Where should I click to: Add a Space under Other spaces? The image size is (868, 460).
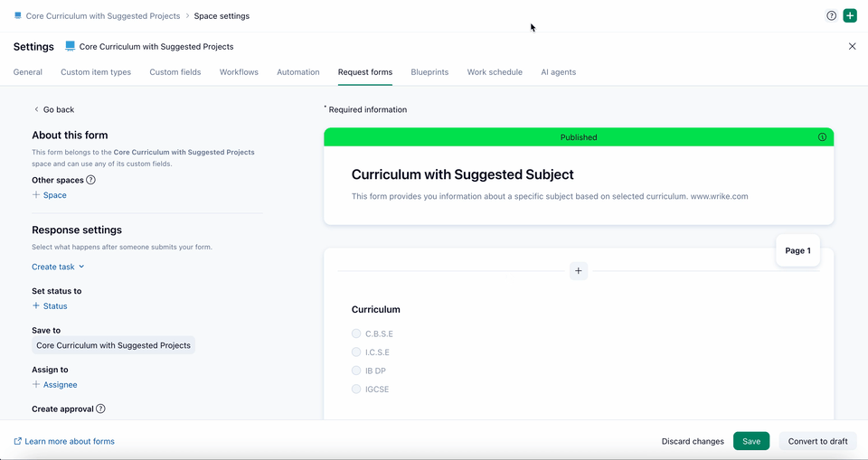[49, 195]
